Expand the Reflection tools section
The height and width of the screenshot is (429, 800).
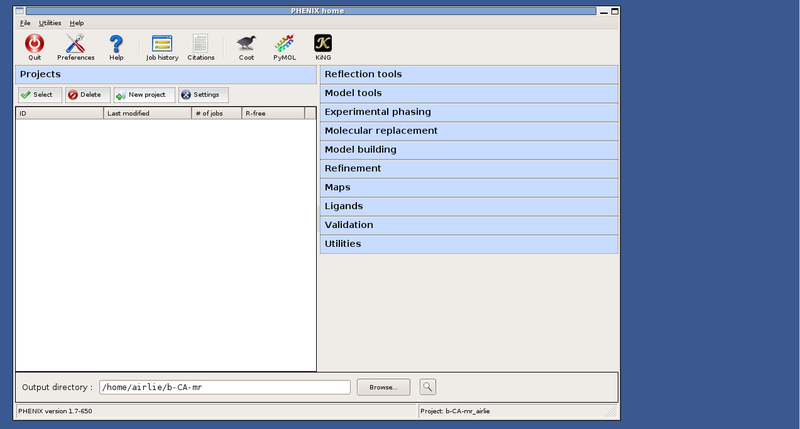[469, 75]
